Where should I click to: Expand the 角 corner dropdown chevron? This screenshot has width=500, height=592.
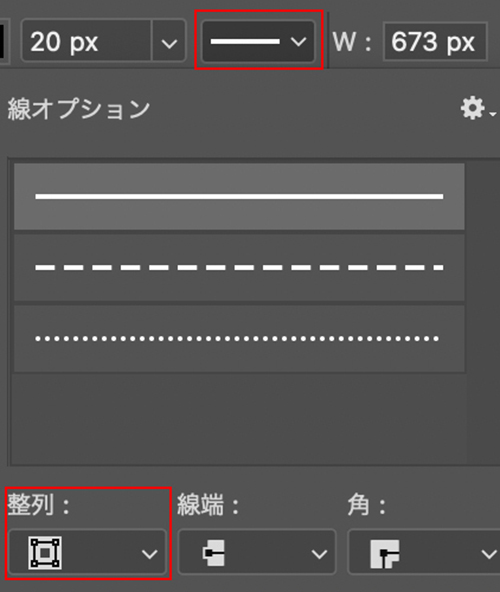[489, 554]
